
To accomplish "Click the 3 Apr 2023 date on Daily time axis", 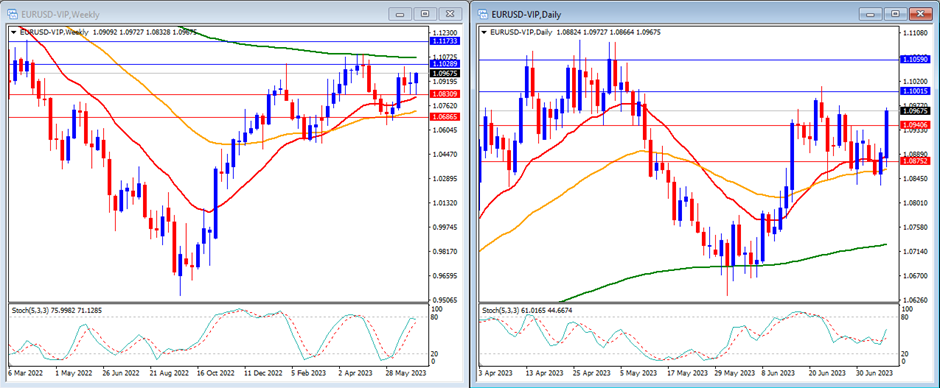I will [x=495, y=372].
